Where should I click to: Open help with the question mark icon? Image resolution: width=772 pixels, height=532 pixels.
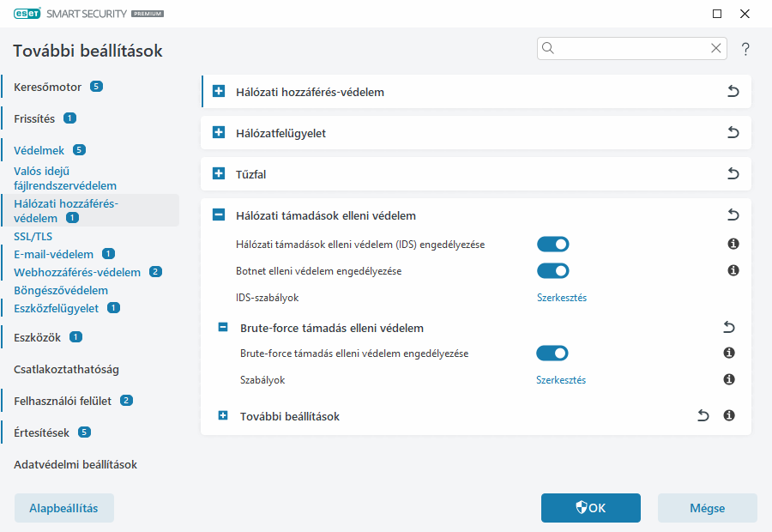(x=745, y=49)
